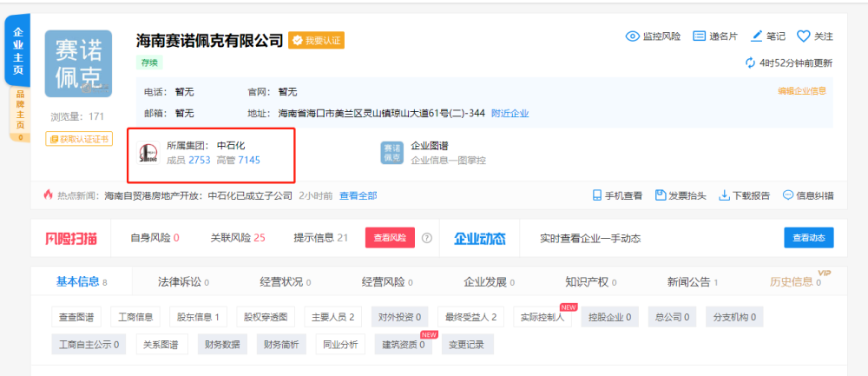Screen dimensions: 868x376
Task: Click the 查查图谱 chip
Action: (x=76, y=317)
